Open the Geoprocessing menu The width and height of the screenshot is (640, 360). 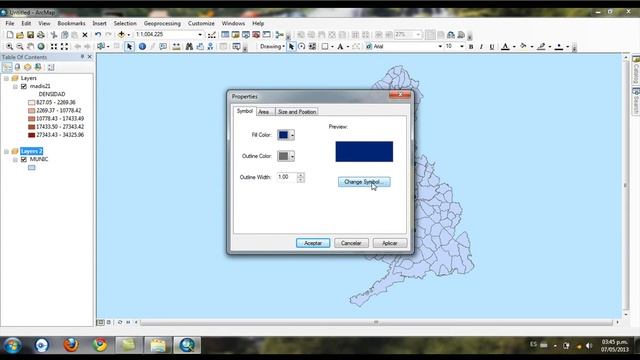tap(162, 24)
